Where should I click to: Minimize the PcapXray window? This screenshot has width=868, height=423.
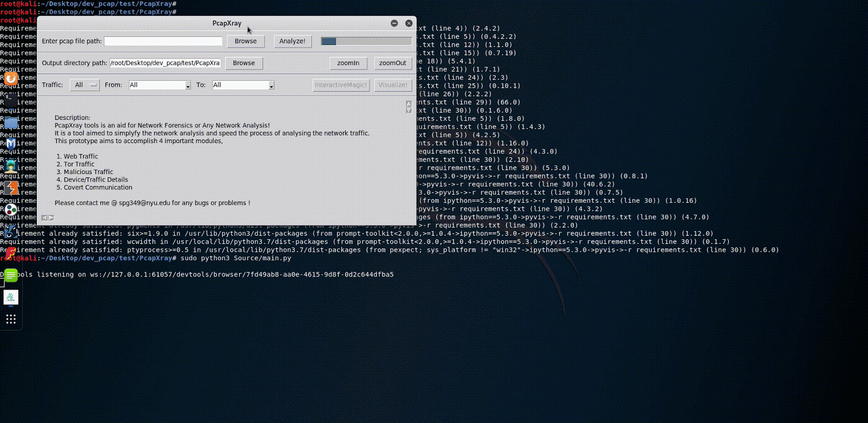click(x=394, y=23)
